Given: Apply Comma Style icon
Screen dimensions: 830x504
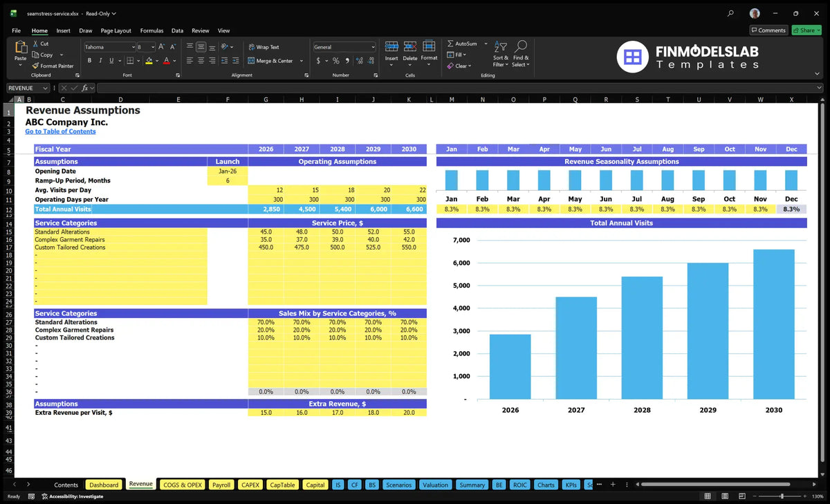Looking at the screenshot, I should point(348,61).
